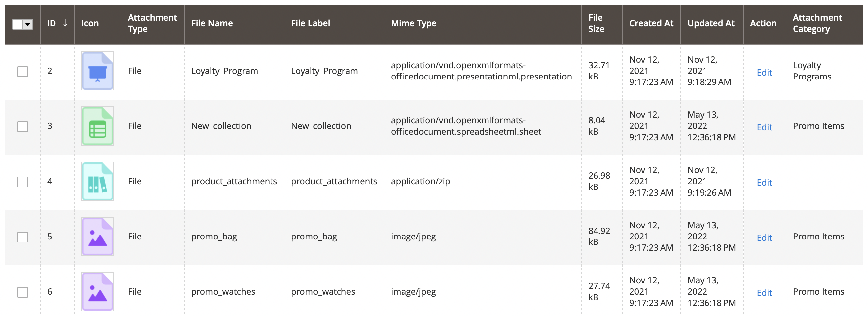868x316 pixels.
Task: Sort by the Mime Type column header
Action: coord(413,23)
